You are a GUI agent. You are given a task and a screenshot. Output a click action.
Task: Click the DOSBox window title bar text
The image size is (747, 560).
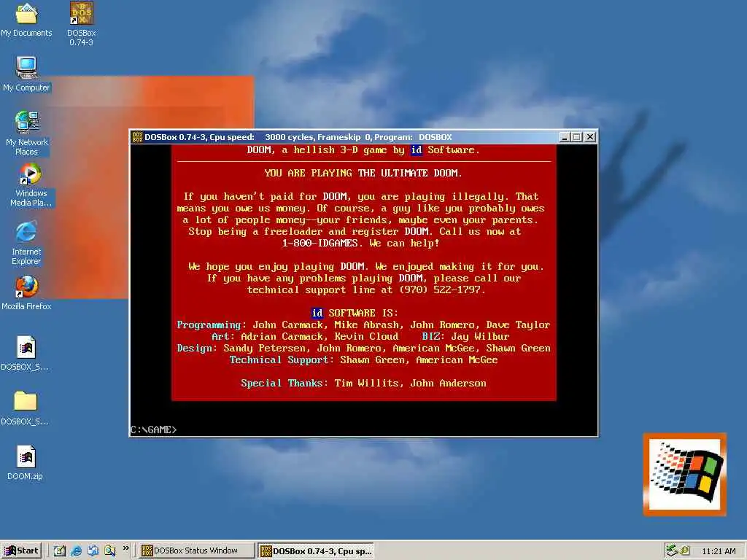pos(298,137)
